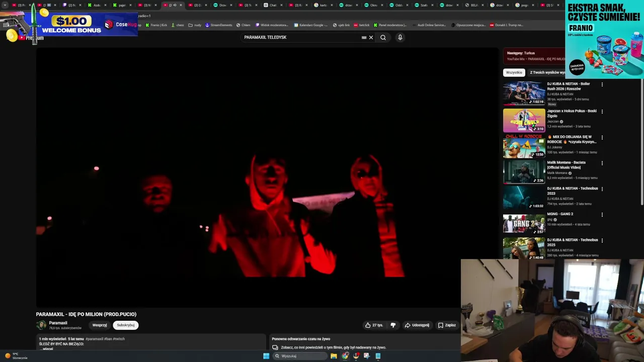The height and width of the screenshot is (362, 644).
Task: Open the Następny: Turkus mix panel
Action: pos(534,56)
